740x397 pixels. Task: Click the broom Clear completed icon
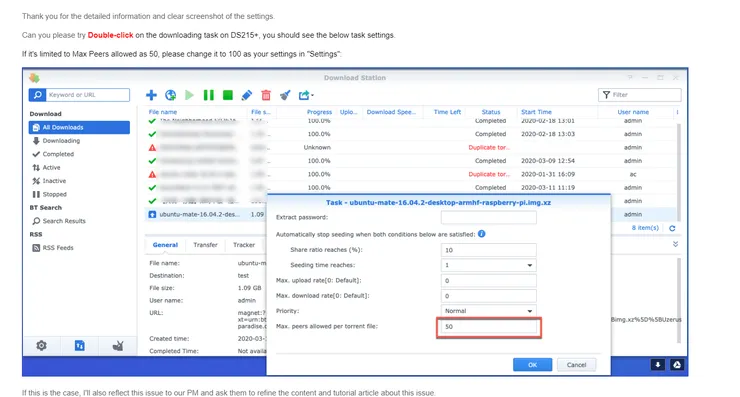285,95
